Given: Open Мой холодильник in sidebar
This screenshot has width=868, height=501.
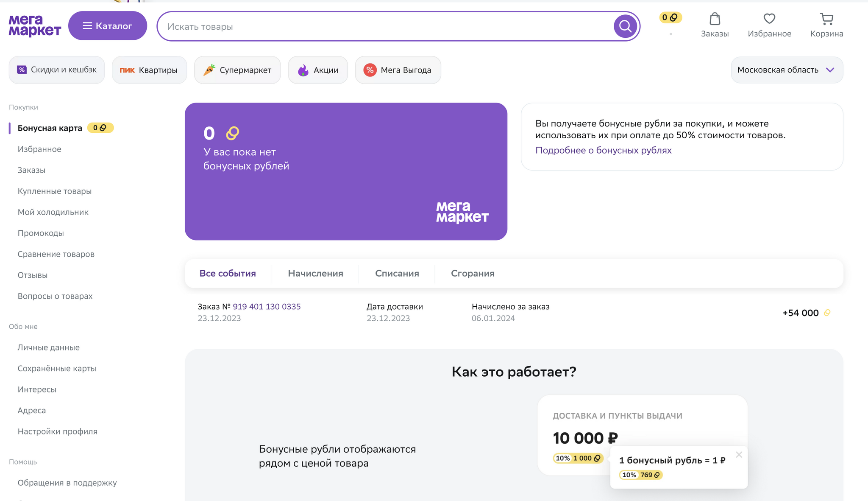Looking at the screenshot, I should pyautogui.click(x=53, y=212).
